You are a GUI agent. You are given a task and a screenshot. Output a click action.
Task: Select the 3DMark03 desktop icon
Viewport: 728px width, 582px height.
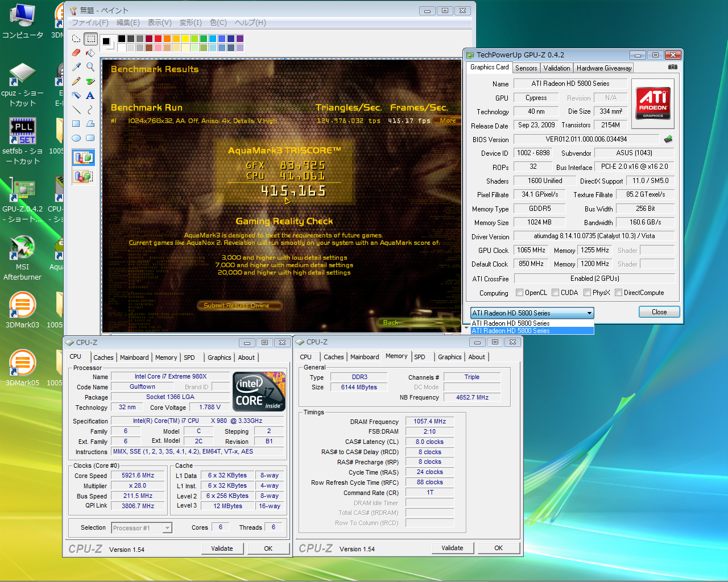[x=23, y=310]
